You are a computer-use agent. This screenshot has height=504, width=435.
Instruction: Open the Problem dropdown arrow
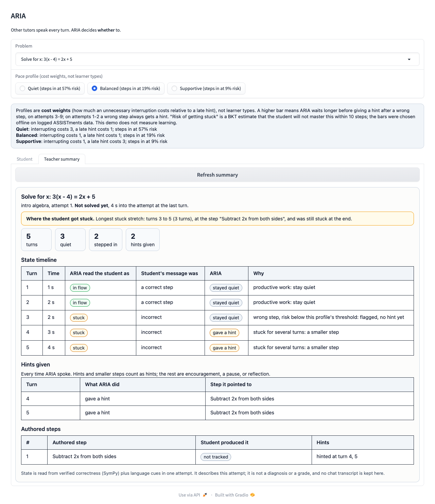coord(409,59)
